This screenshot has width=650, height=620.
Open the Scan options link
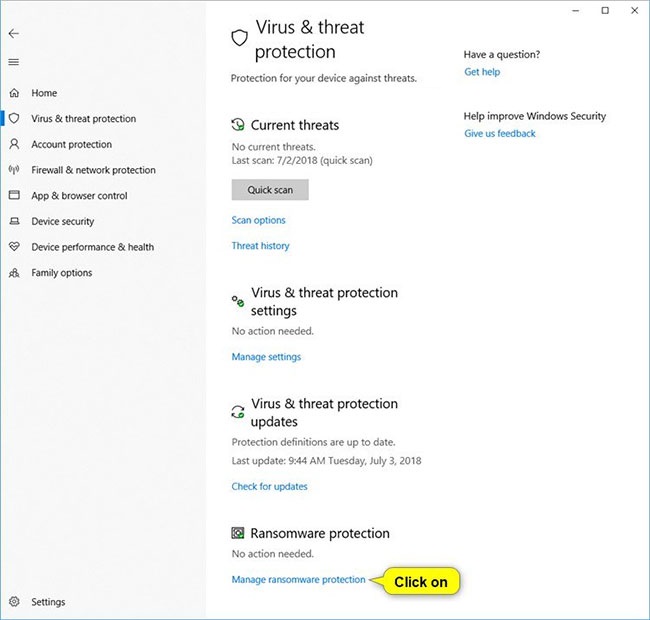(x=258, y=220)
